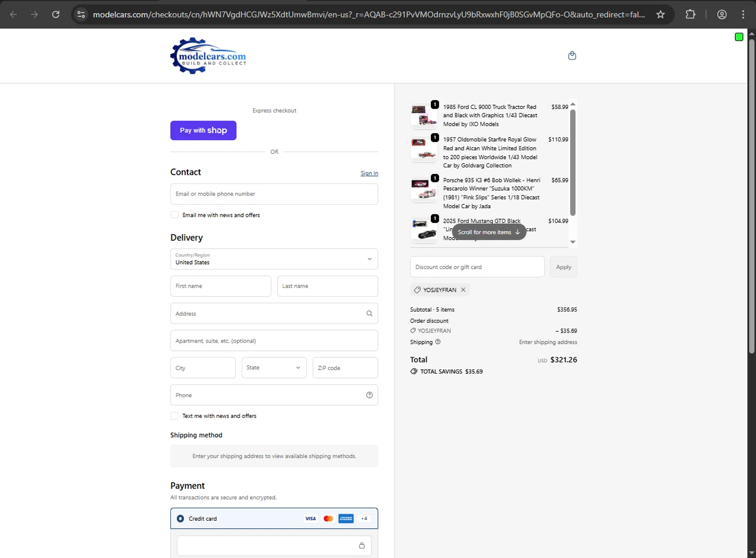
Task: Focus the Discount code or gift card field
Action: click(x=477, y=267)
